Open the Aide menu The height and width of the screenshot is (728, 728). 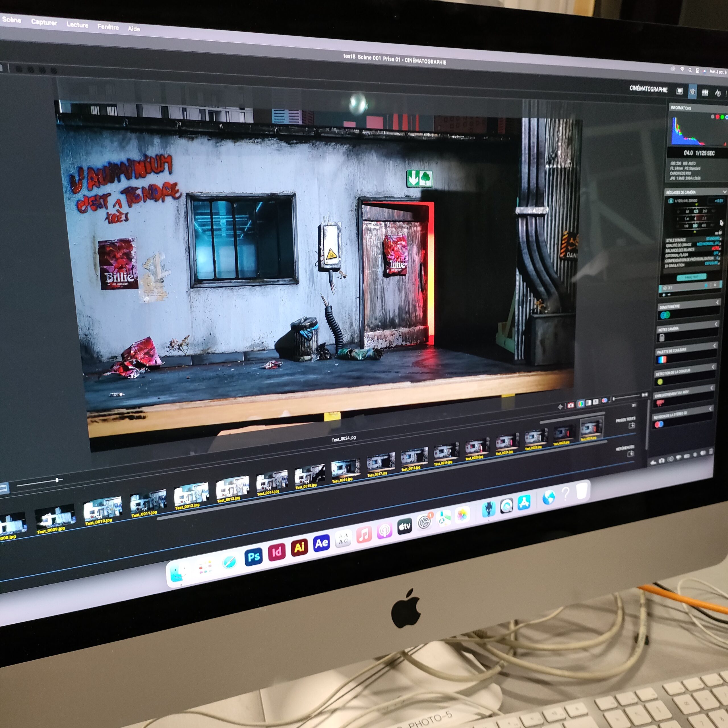(134, 29)
